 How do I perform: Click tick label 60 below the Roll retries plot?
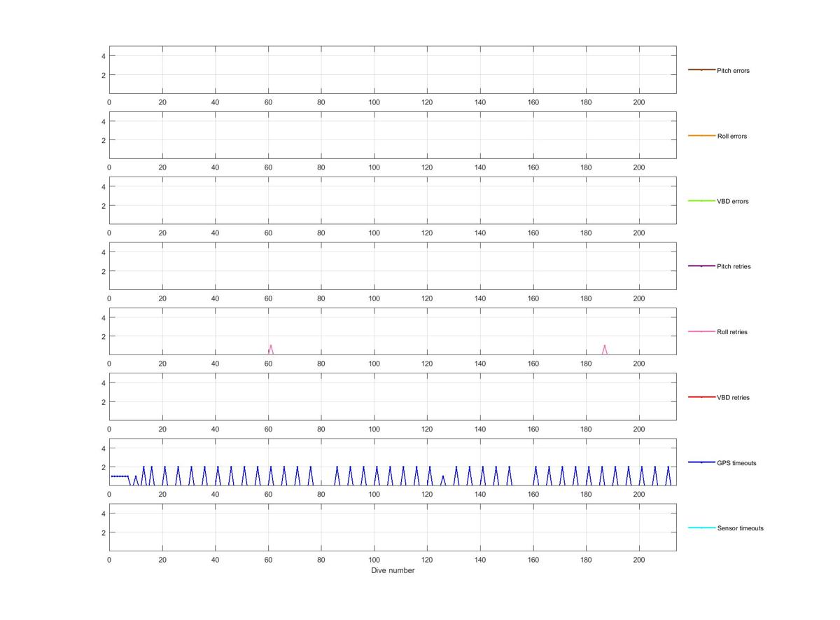(268, 364)
